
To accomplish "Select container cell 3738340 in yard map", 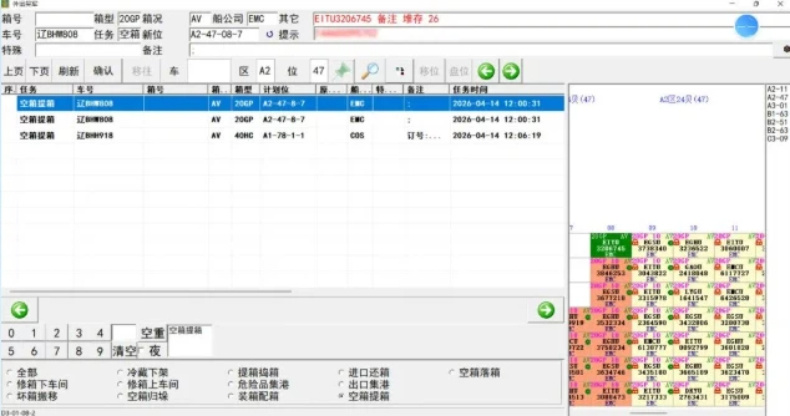I will [652, 245].
